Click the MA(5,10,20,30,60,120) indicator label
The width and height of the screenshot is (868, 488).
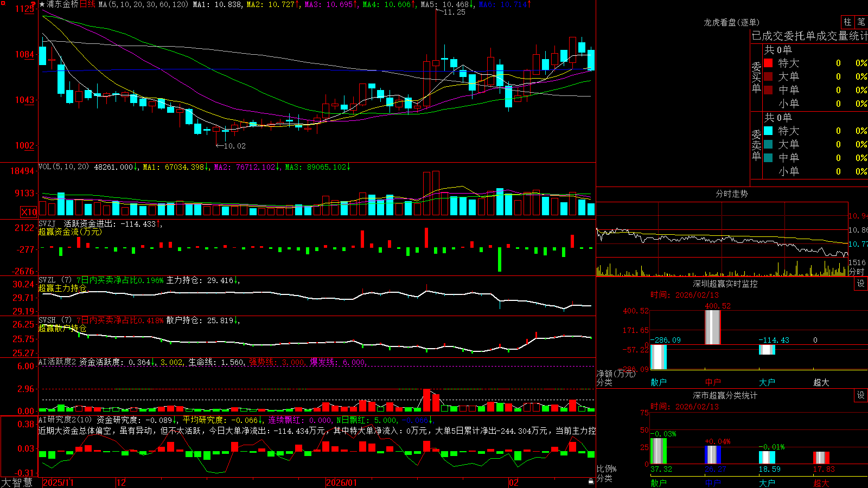(143, 4)
